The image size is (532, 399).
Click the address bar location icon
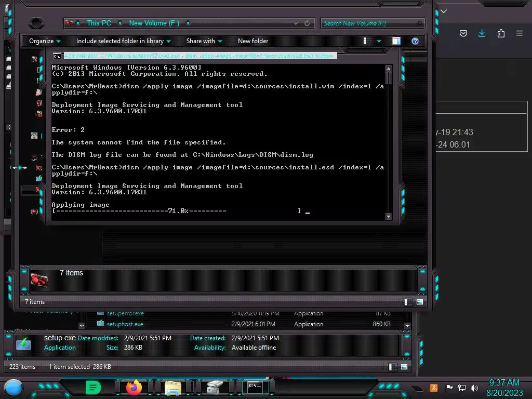[69, 23]
